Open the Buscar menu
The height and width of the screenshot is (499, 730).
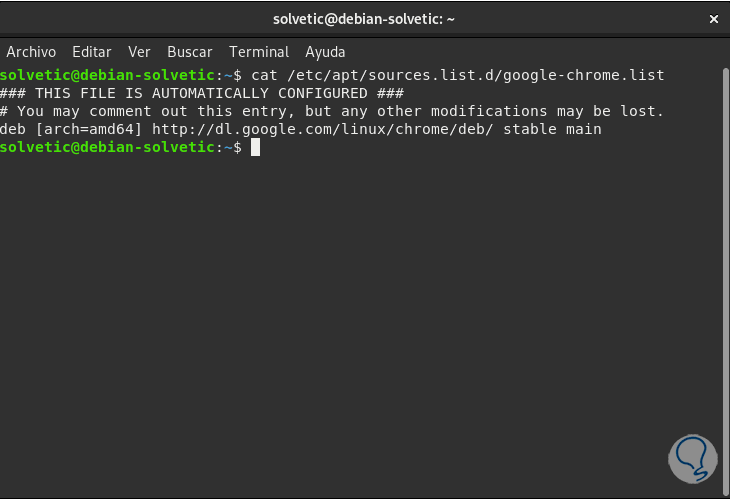189,52
